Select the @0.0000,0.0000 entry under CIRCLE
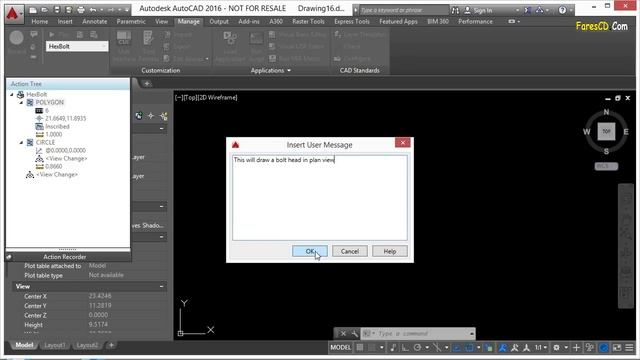 pos(65,151)
